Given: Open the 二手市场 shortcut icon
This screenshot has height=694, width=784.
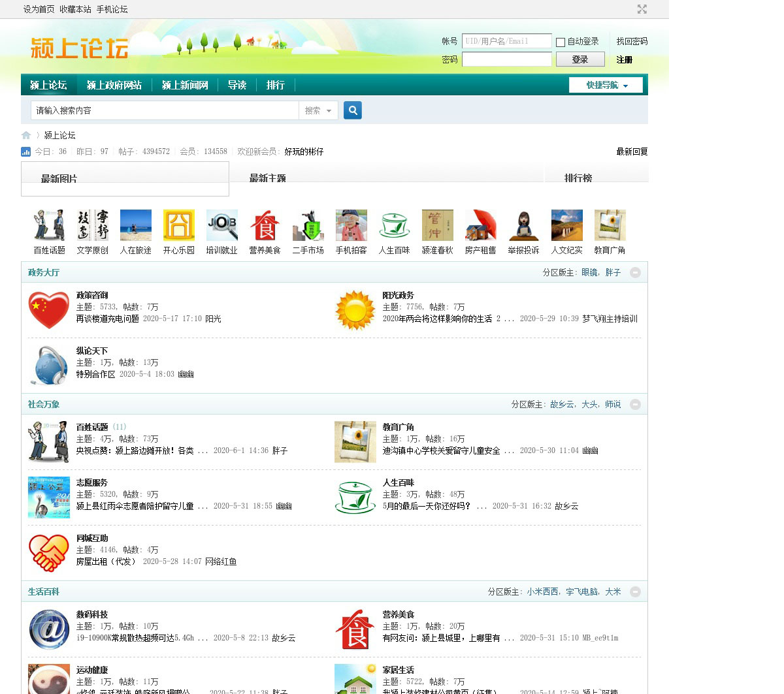Looking at the screenshot, I should click(308, 226).
